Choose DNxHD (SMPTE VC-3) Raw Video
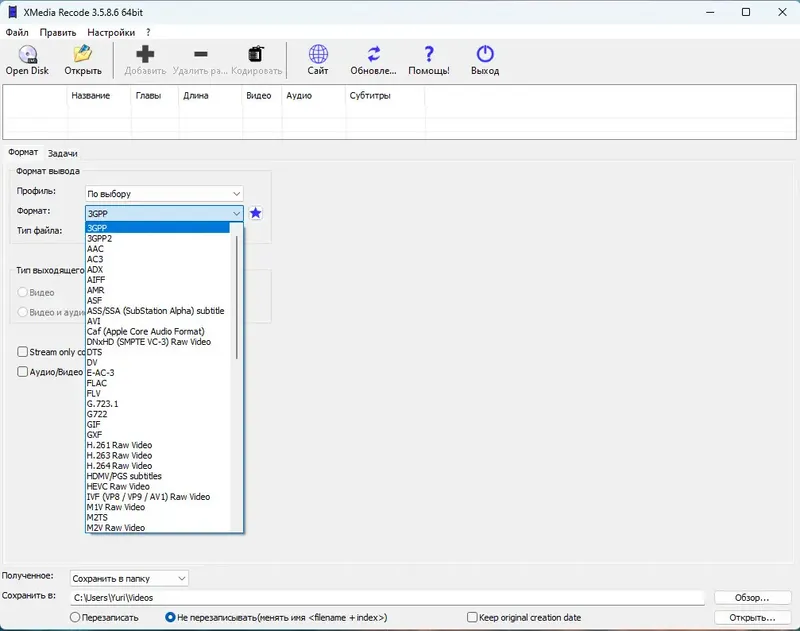The height and width of the screenshot is (631, 800). click(158, 342)
